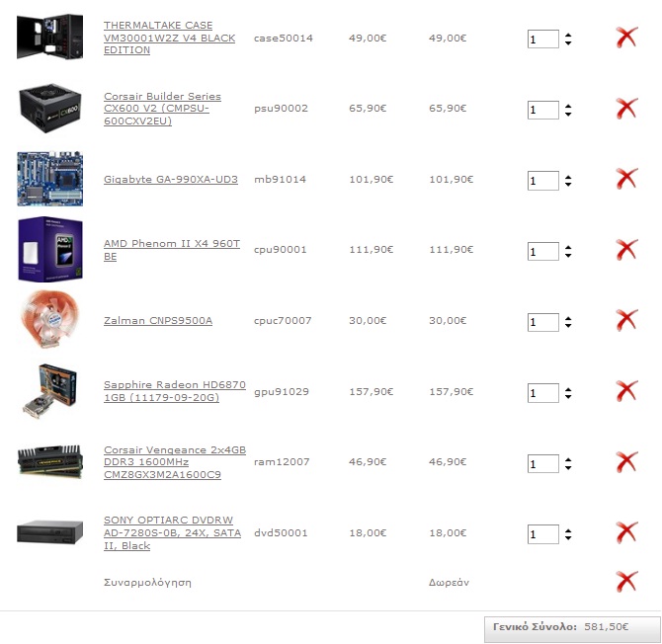Remove the Συναρμολόγηση assembly row

pyautogui.click(x=626, y=582)
